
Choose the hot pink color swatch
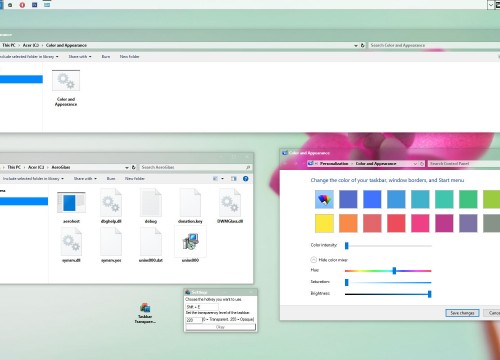(x=420, y=223)
